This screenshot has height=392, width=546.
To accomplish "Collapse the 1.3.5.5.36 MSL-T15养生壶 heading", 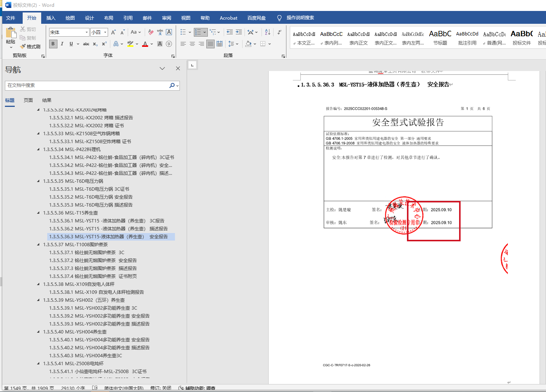I will [x=38, y=213].
